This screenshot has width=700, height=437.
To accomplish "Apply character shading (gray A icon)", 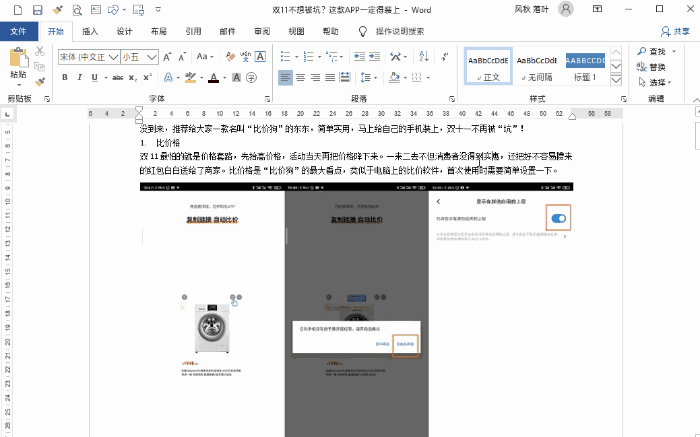I will coord(237,77).
